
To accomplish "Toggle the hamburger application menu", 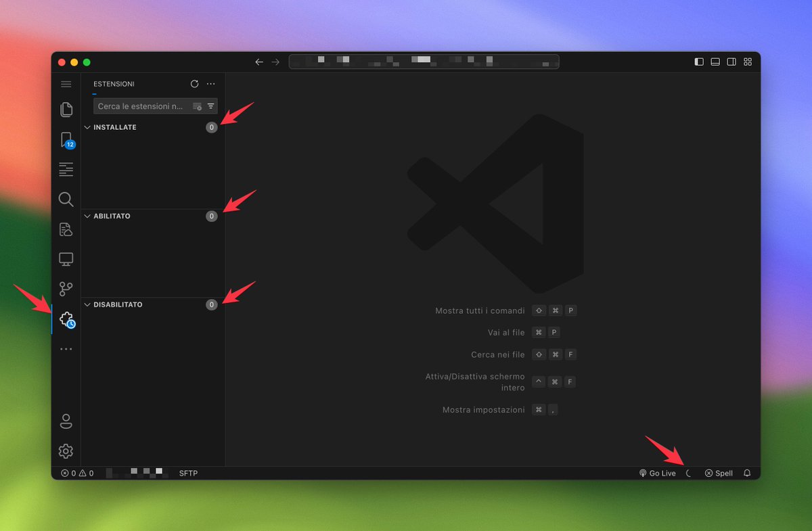I will click(66, 84).
